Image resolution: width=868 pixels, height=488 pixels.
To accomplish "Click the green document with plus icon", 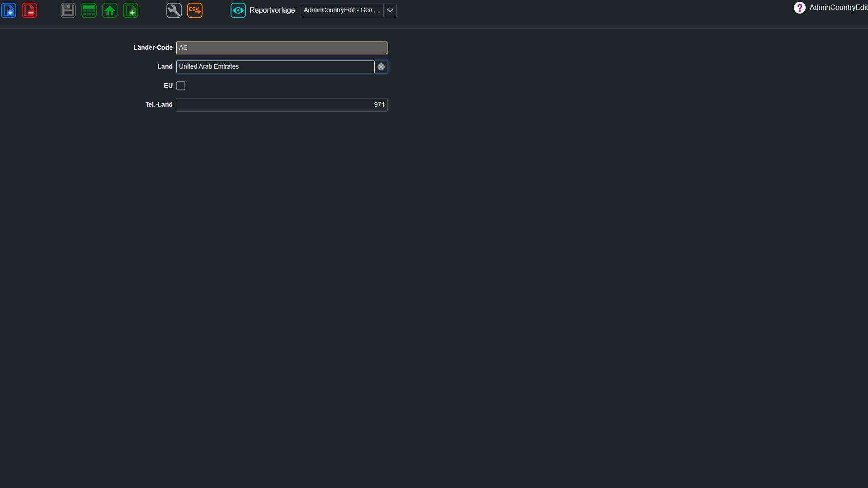I will pos(131,10).
